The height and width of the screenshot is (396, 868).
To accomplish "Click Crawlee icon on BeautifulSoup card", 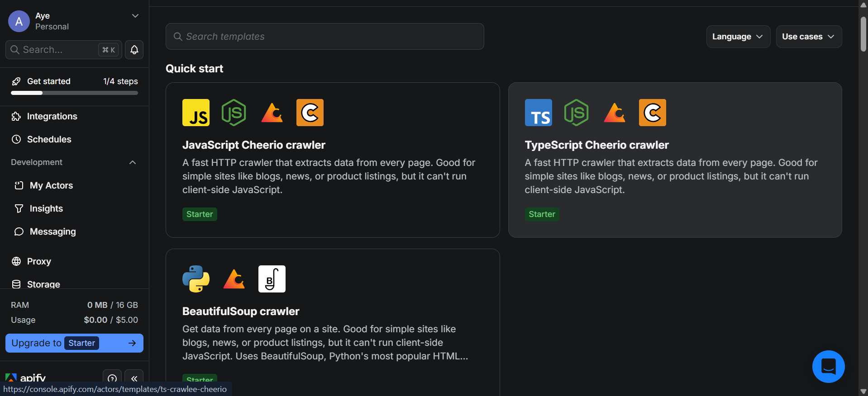I will (x=234, y=279).
